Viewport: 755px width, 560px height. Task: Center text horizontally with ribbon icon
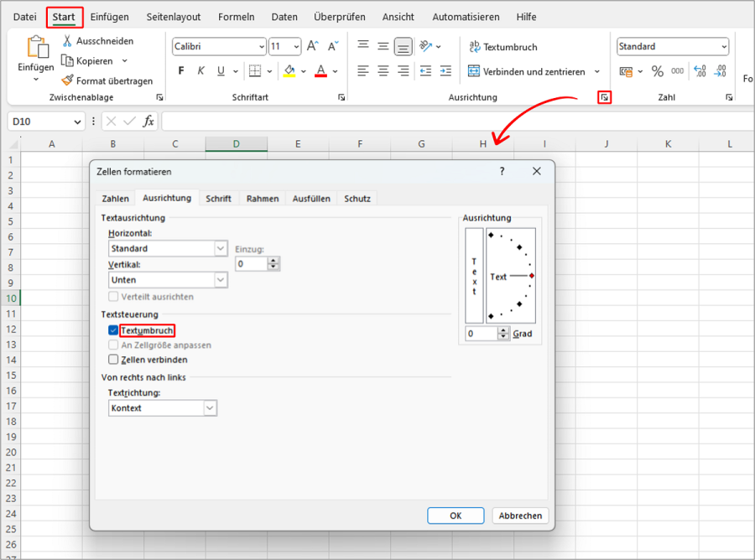click(x=383, y=71)
